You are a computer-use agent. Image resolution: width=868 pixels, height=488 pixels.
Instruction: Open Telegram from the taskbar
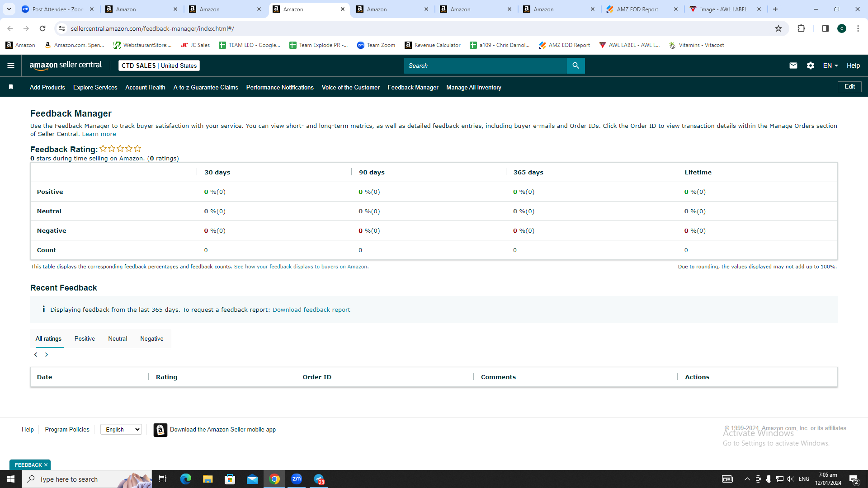coord(319,479)
